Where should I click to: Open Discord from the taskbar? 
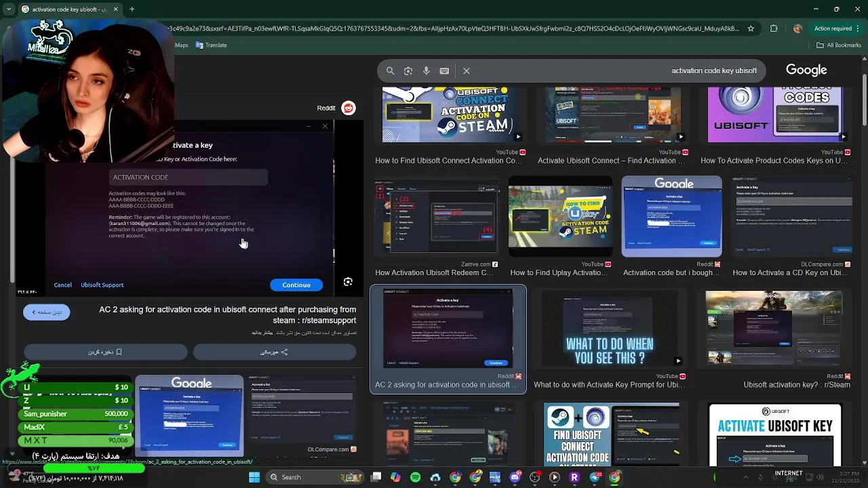tap(515, 477)
